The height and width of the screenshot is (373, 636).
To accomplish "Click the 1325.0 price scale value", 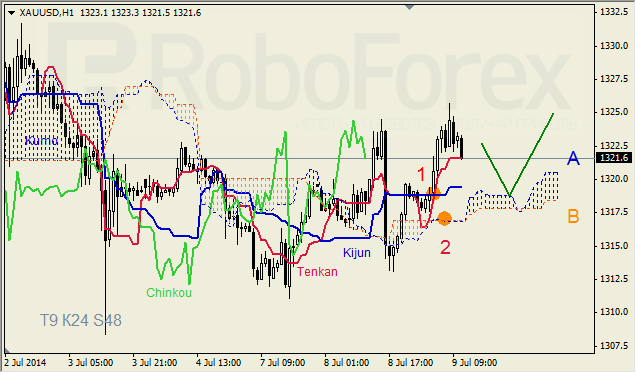I will 614,112.
